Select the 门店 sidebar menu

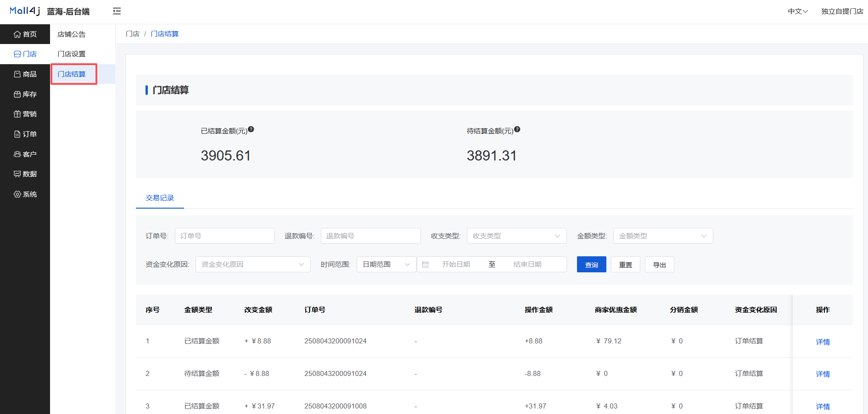25,54
